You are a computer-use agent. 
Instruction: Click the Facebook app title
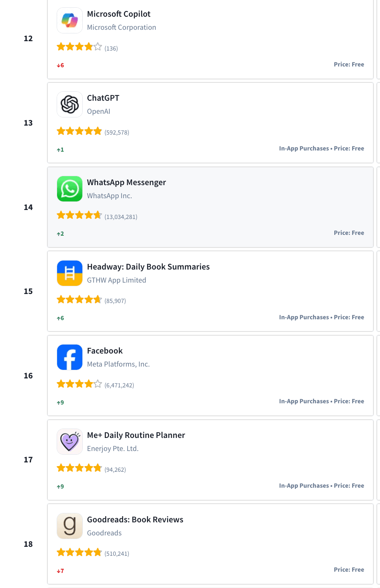105,351
